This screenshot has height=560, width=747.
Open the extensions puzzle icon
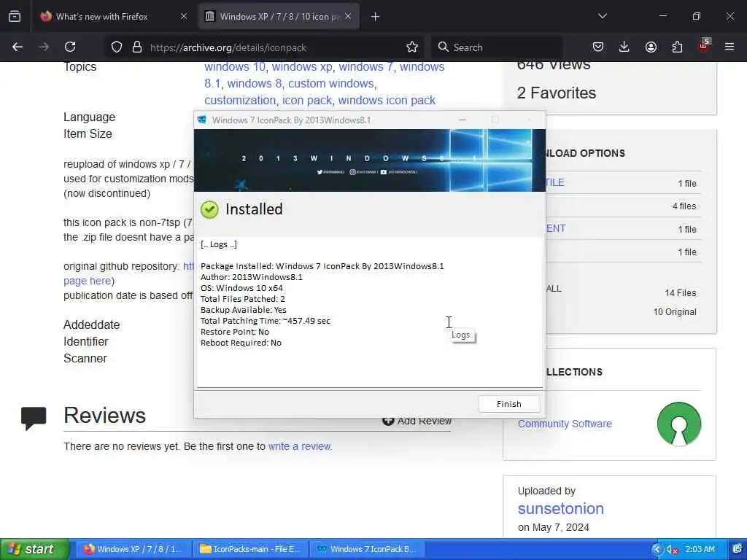[677, 47]
